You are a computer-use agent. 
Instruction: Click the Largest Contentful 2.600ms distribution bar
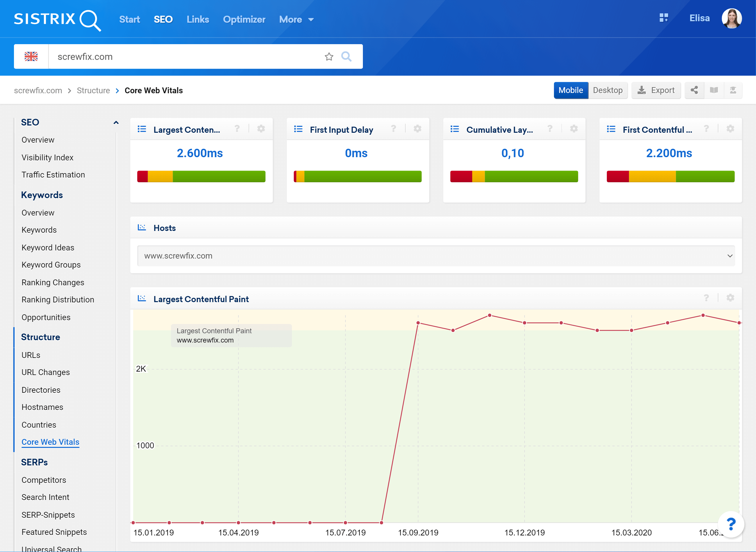coord(201,176)
